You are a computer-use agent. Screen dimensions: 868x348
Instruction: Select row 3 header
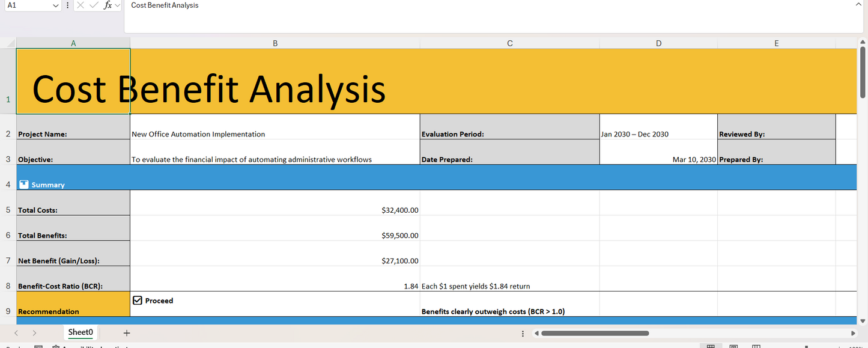[x=8, y=152]
